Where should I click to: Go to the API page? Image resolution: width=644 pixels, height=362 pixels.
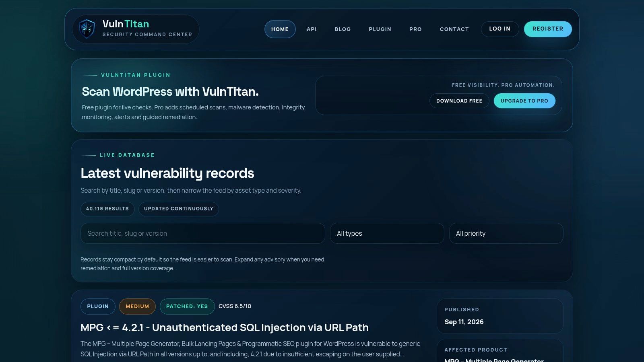pyautogui.click(x=312, y=29)
